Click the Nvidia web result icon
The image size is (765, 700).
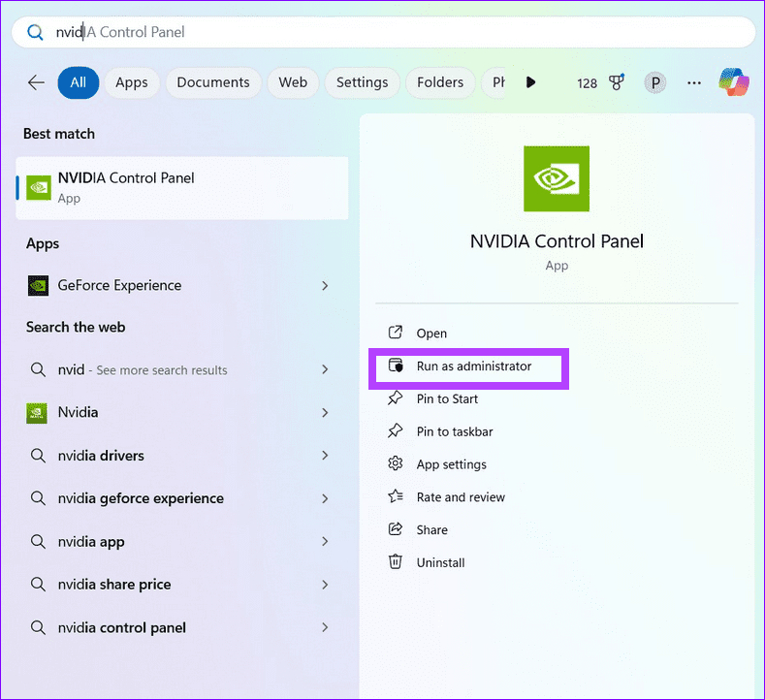[37, 413]
